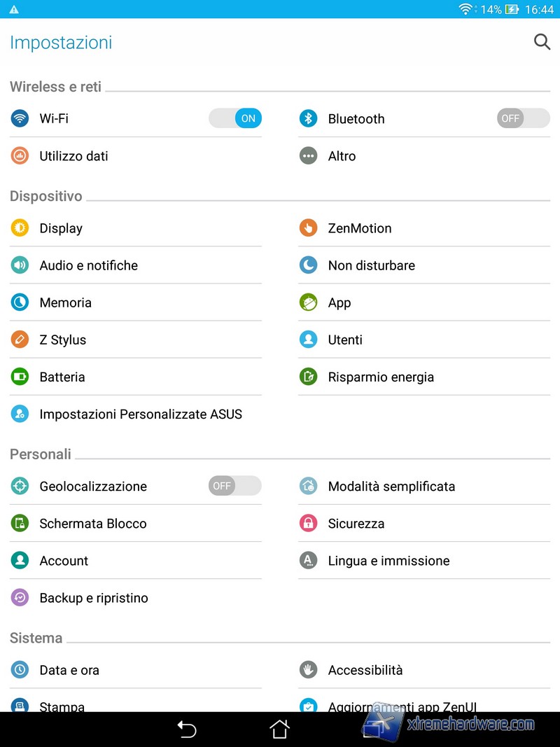Screen dimensions: 560x747
Task: Tap the Non disturbare moon icon
Action: pyautogui.click(x=308, y=265)
